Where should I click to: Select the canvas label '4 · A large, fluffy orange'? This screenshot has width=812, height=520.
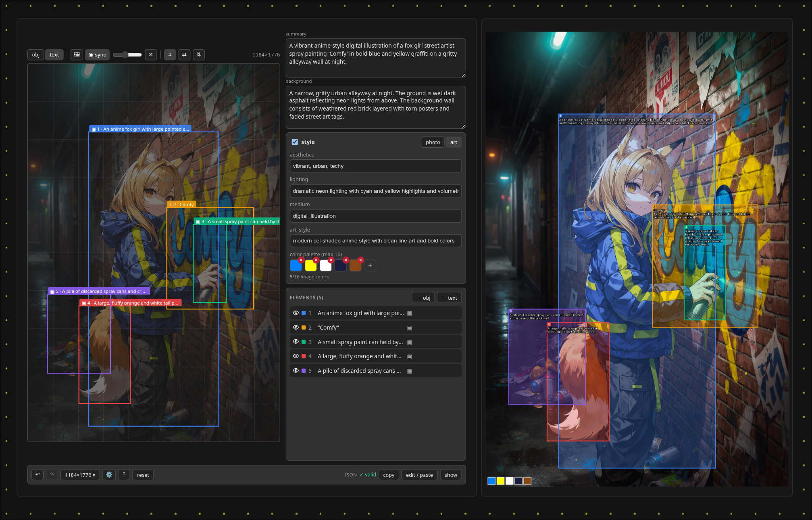131,303
